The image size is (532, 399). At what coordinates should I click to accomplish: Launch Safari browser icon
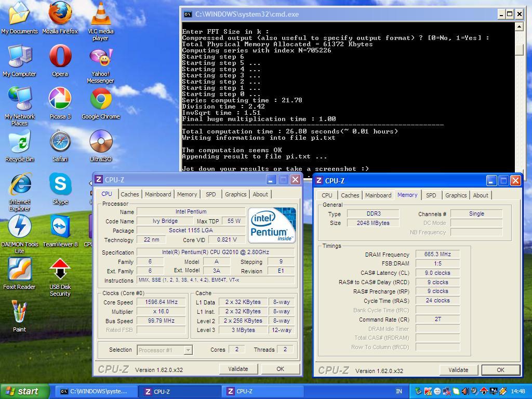tap(60, 146)
